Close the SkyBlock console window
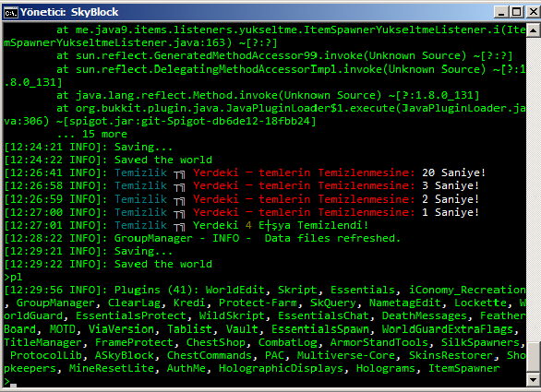The image size is (541, 392). click(533, 12)
